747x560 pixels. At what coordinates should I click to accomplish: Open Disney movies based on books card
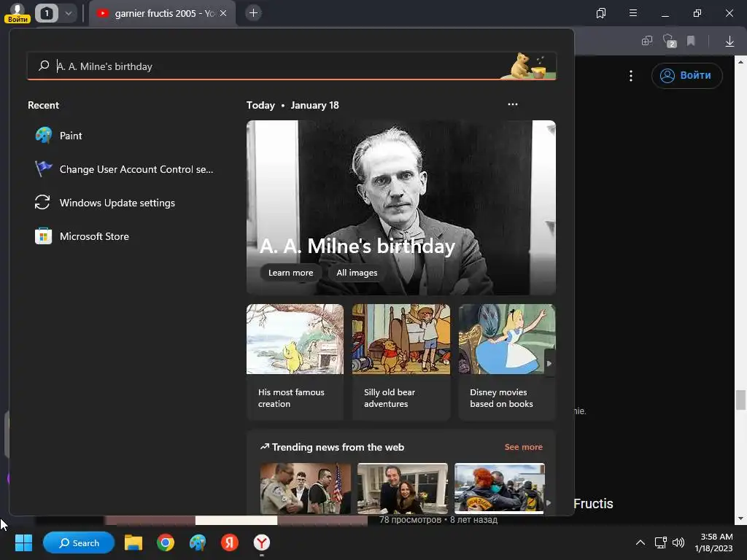(507, 362)
